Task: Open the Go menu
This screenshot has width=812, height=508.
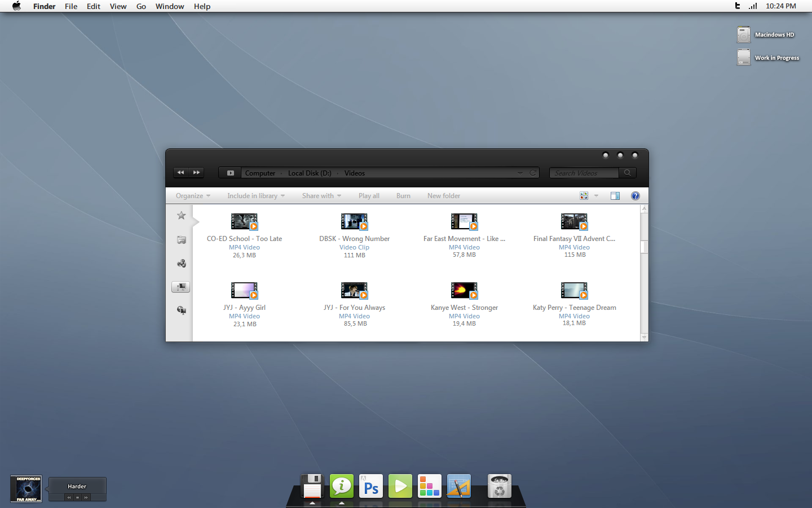Action: (141, 6)
